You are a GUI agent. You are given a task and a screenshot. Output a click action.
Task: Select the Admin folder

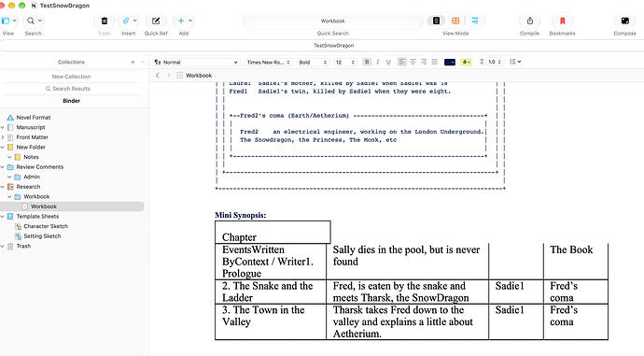[x=32, y=177]
